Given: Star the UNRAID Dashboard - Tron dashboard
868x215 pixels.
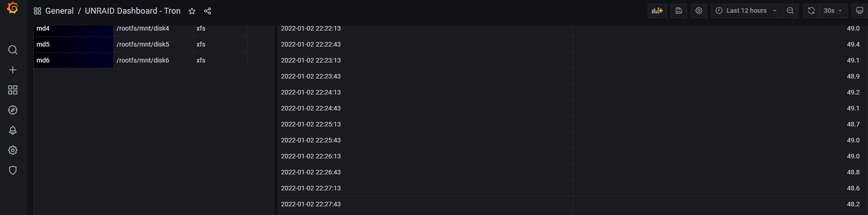Looking at the screenshot, I should [x=192, y=11].
